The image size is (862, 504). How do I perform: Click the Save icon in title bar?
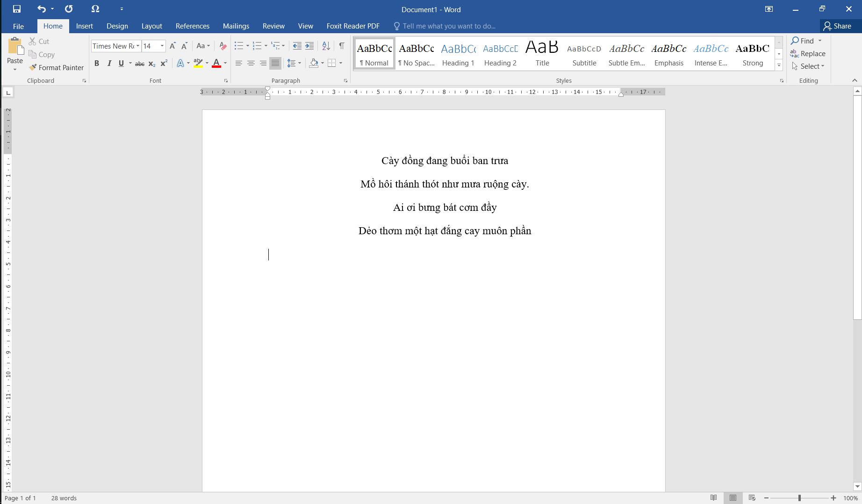tap(17, 9)
